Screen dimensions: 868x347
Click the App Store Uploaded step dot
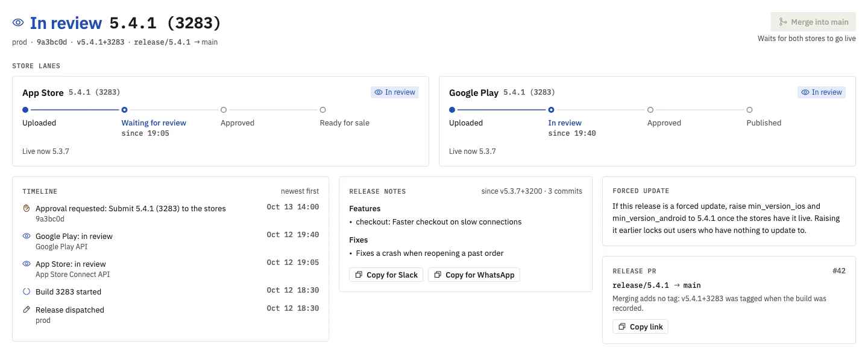pyautogui.click(x=25, y=110)
